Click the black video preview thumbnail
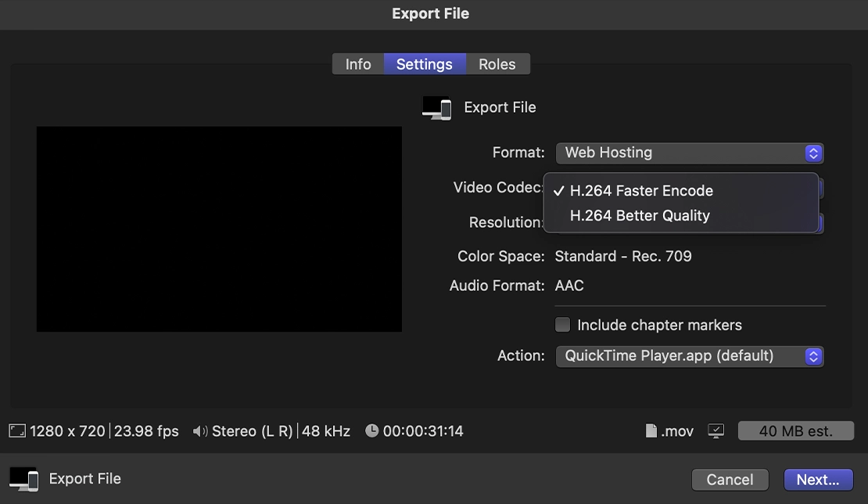This screenshot has width=868, height=504. [x=219, y=229]
